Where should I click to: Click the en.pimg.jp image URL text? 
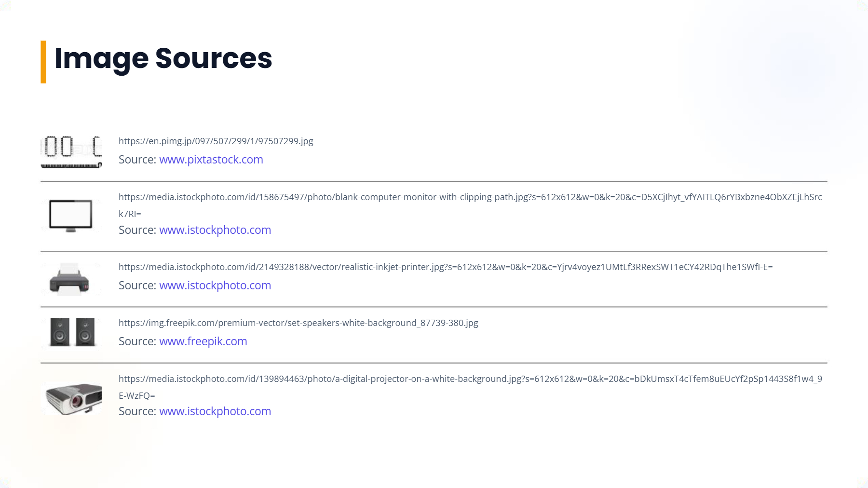[x=216, y=141]
